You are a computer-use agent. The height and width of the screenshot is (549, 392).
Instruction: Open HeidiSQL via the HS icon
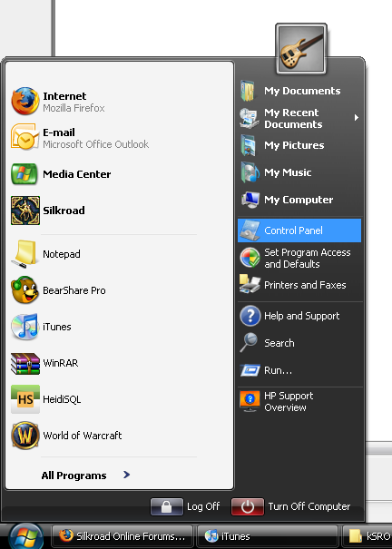[25, 399]
